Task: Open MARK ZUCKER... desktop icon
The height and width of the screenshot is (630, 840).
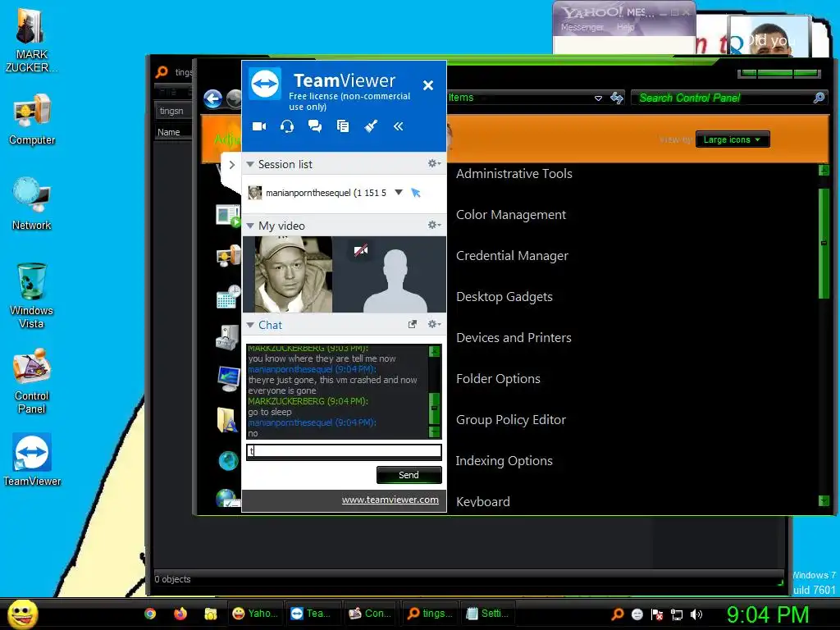Action: [32, 40]
